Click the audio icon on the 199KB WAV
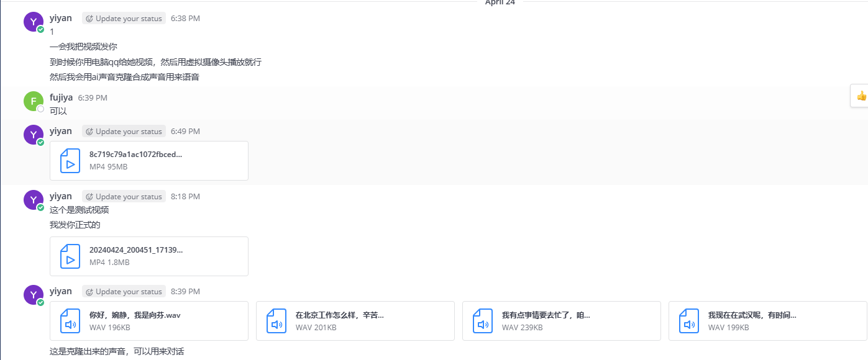Screen dimensions: 868x360 (x=689, y=321)
